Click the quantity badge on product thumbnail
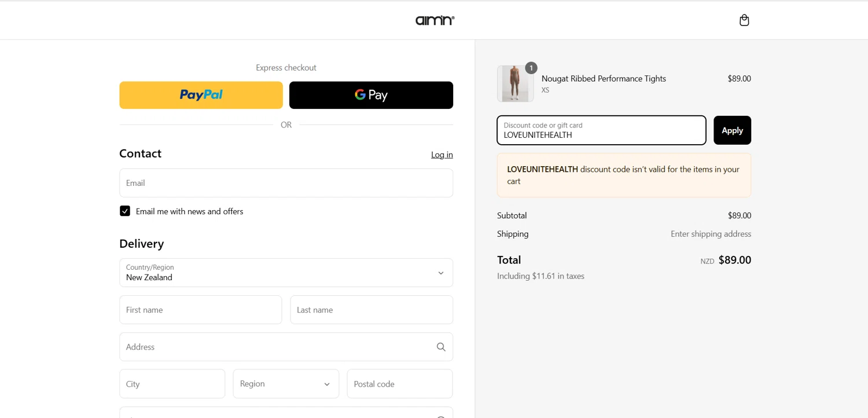The height and width of the screenshot is (418, 868). (x=531, y=68)
